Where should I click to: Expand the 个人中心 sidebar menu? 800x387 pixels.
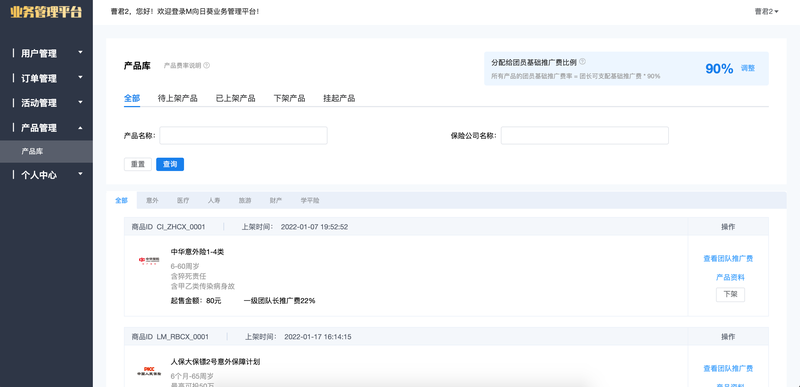(46, 175)
